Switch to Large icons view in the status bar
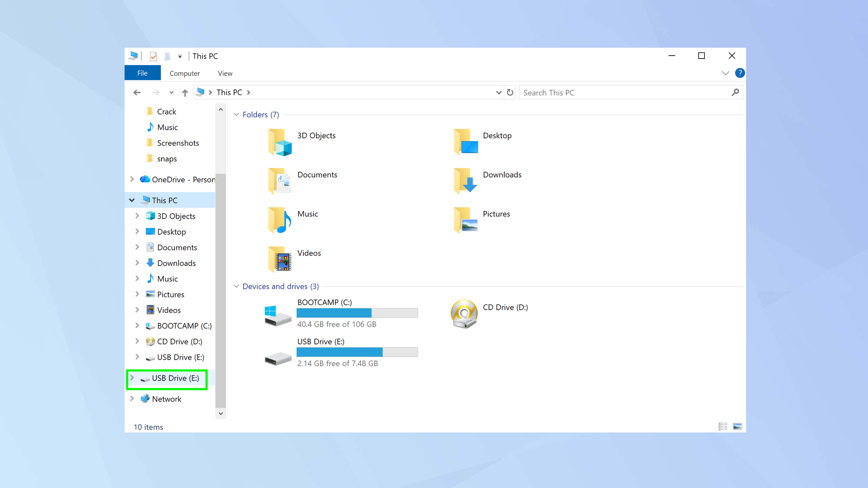 737,426
